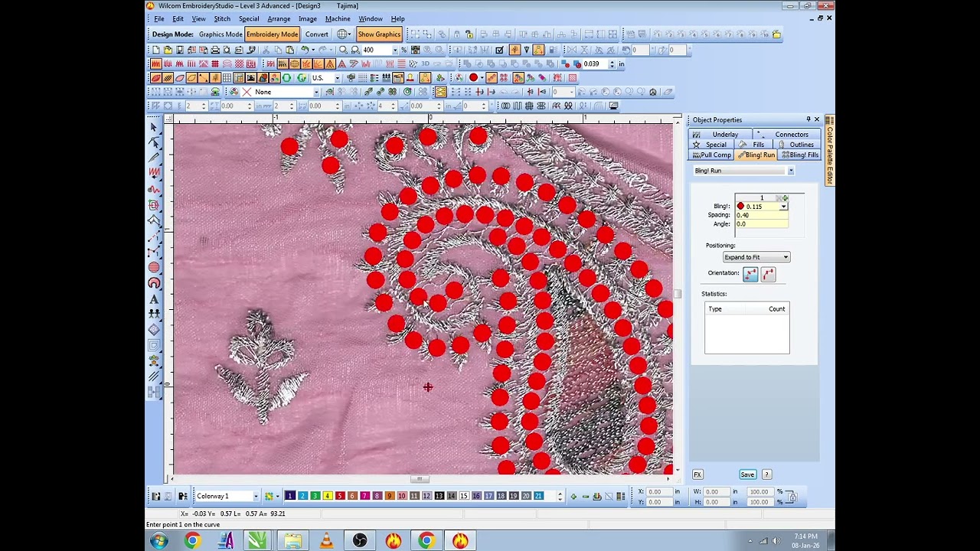980x551 pixels.
Task: Click the Redo arrow icon
Action: coord(322,50)
